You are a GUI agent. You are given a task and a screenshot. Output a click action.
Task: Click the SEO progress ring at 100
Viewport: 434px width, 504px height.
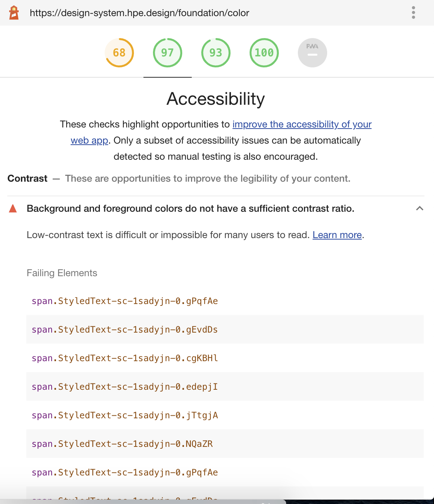tap(264, 52)
